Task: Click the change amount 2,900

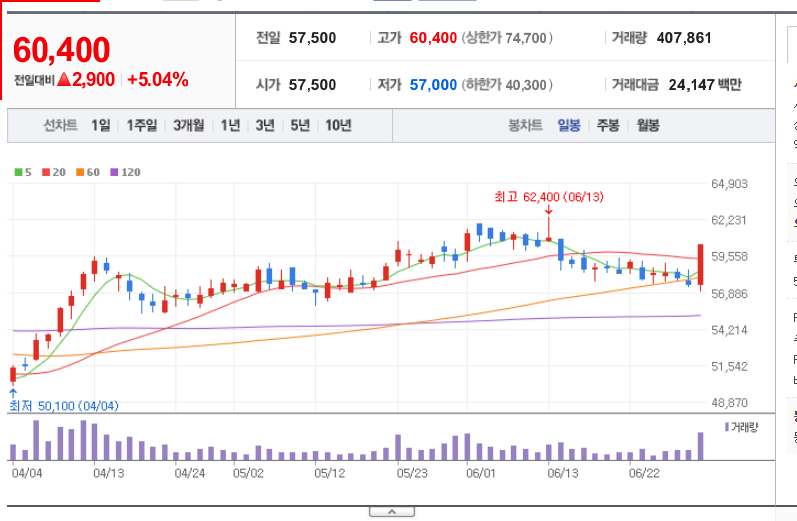Action: (94, 79)
